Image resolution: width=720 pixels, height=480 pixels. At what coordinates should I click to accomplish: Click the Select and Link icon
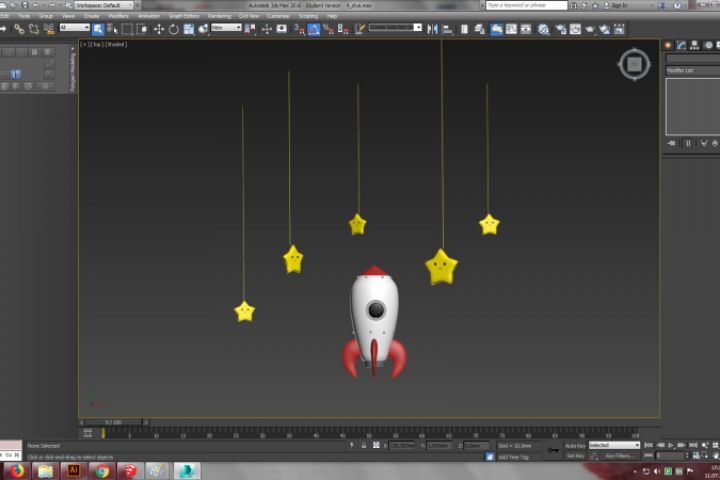18,29
